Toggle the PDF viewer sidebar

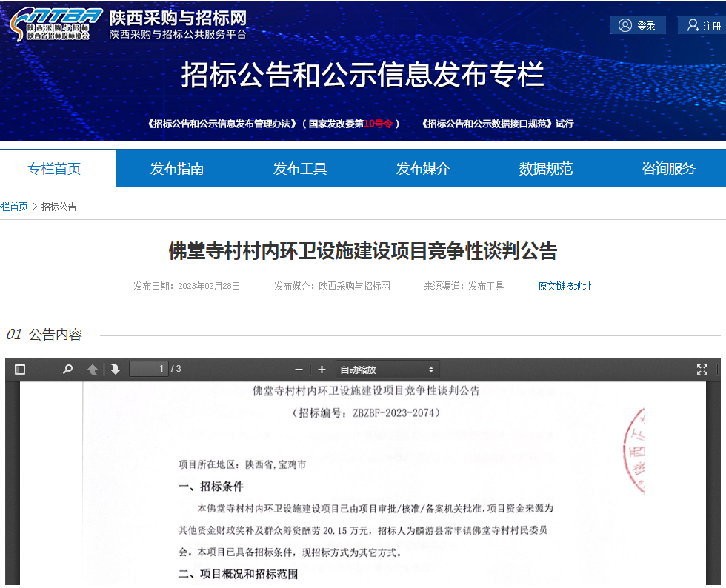pyautogui.click(x=20, y=370)
